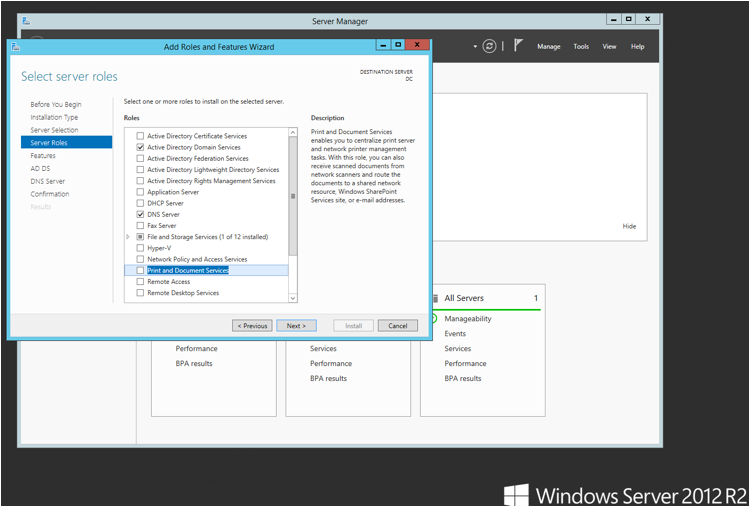Check Active Directory Lightweight Directory Services
This screenshot has height=507, width=750.
[x=140, y=170]
